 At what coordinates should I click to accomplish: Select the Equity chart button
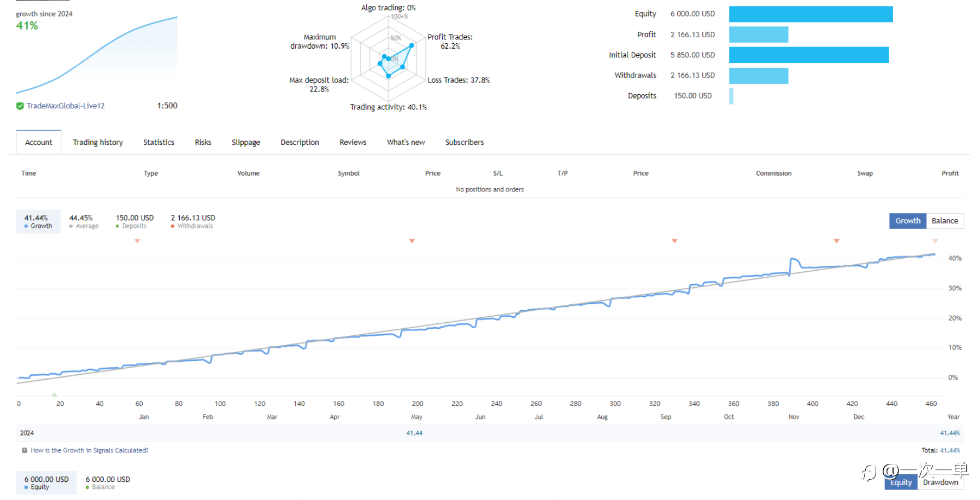901,482
